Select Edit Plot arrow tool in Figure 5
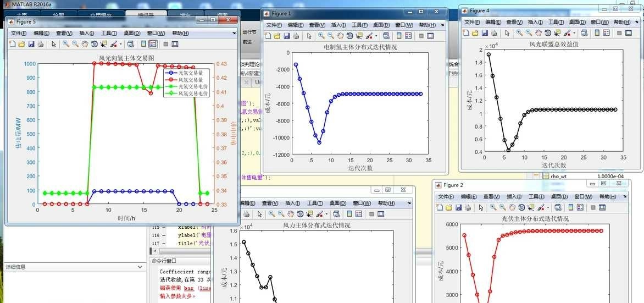 [x=54, y=44]
